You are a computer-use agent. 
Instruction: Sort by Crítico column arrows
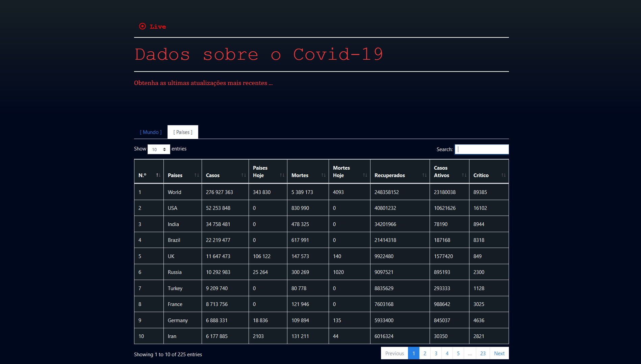point(504,175)
